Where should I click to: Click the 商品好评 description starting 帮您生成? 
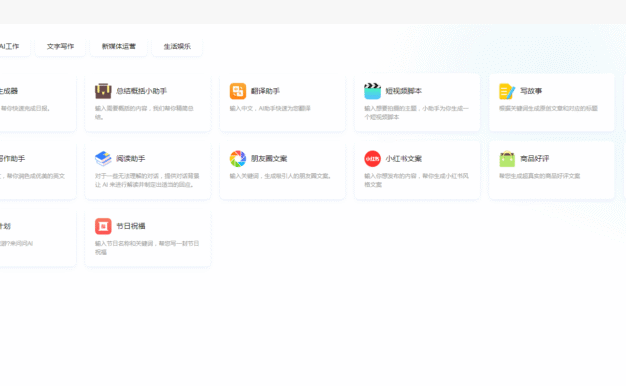[x=539, y=176]
